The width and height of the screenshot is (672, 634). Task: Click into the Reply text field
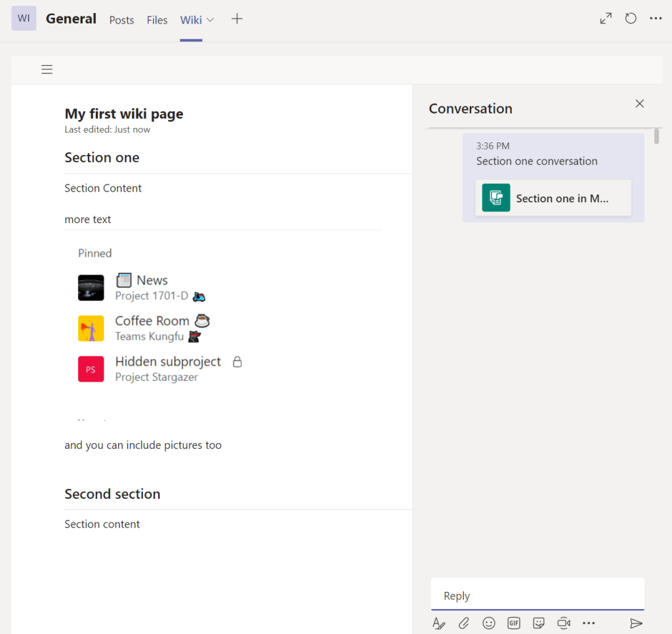pyautogui.click(x=537, y=596)
